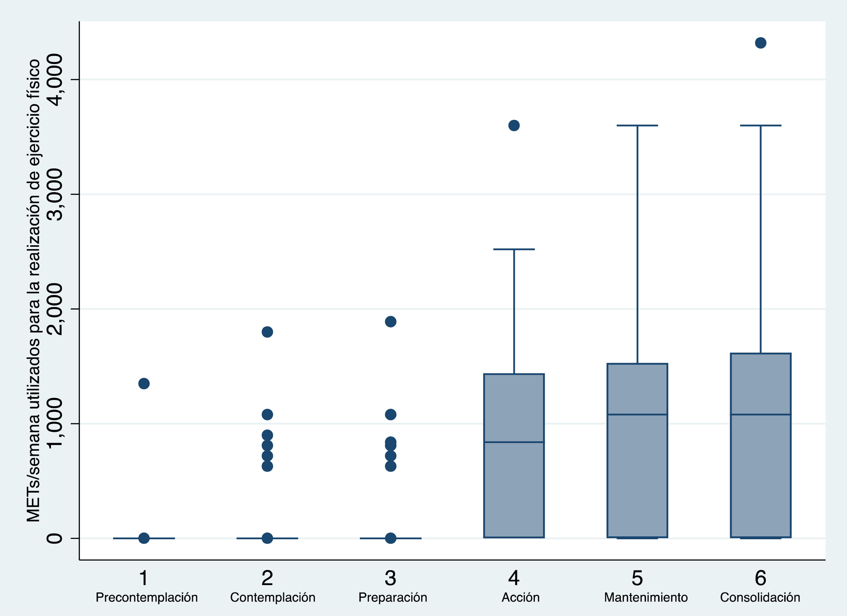The height and width of the screenshot is (616, 847).
Task: Select the highest Contemplación outlier dot
Action: 267,332
